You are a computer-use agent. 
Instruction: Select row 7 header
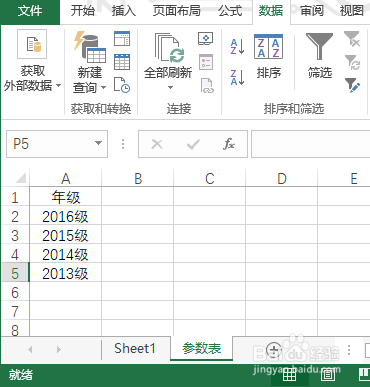pyautogui.click(x=15, y=311)
